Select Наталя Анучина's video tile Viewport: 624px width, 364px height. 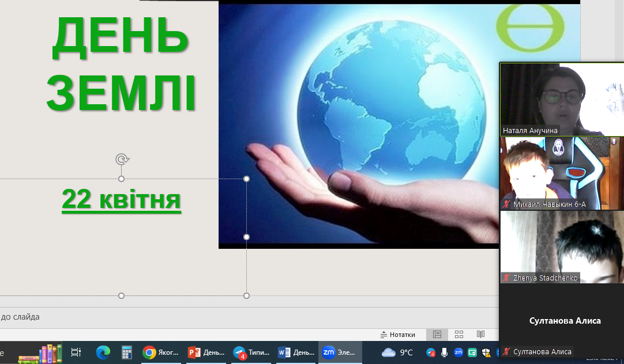click(x=562, y=99)
